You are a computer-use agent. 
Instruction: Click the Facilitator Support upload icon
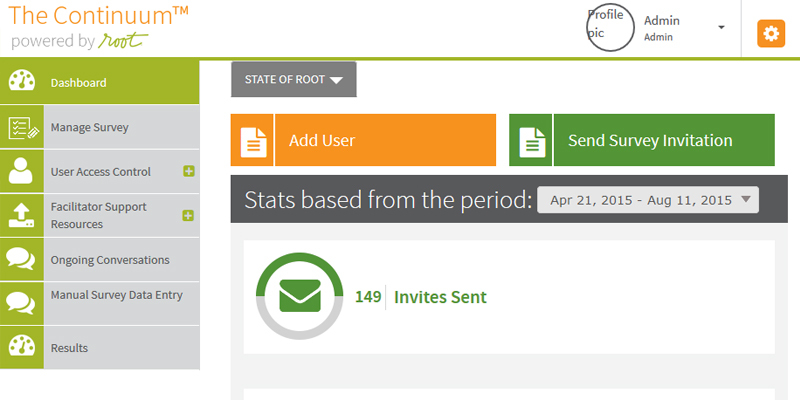click(22, 215)
